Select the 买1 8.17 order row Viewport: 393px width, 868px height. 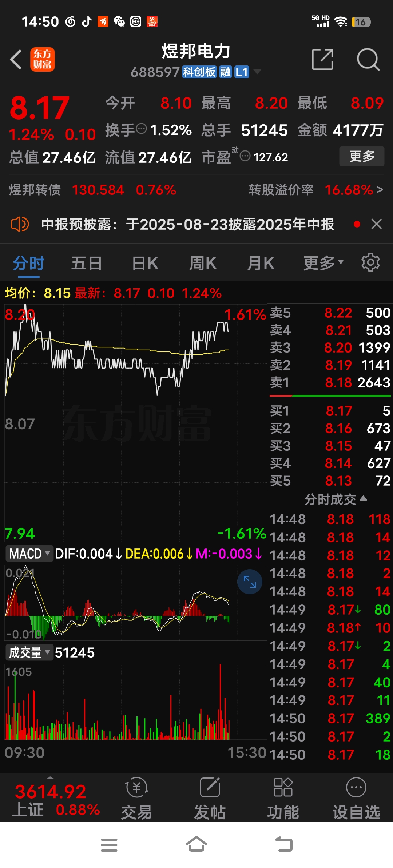330,411
